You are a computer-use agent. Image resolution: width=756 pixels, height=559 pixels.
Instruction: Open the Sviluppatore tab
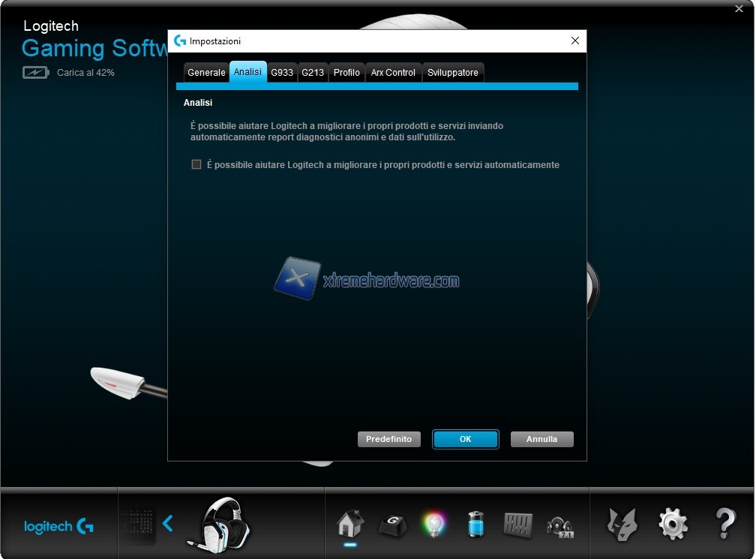click(x=453, y=73)
